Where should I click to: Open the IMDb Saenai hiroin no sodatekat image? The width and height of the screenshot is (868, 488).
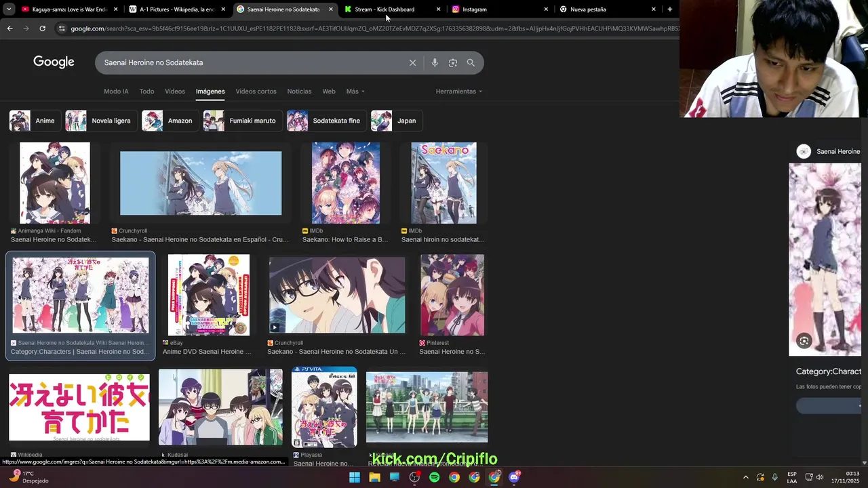443,183
